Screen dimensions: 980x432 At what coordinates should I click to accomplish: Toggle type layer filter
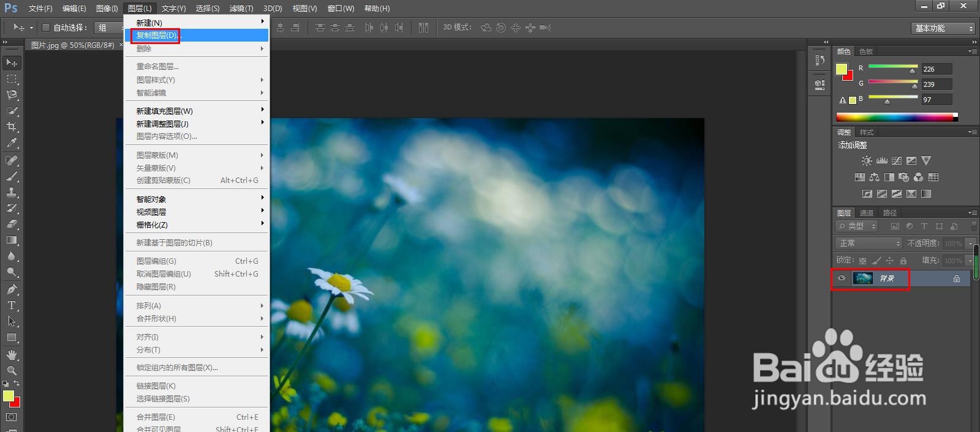(x=924, y=226)
